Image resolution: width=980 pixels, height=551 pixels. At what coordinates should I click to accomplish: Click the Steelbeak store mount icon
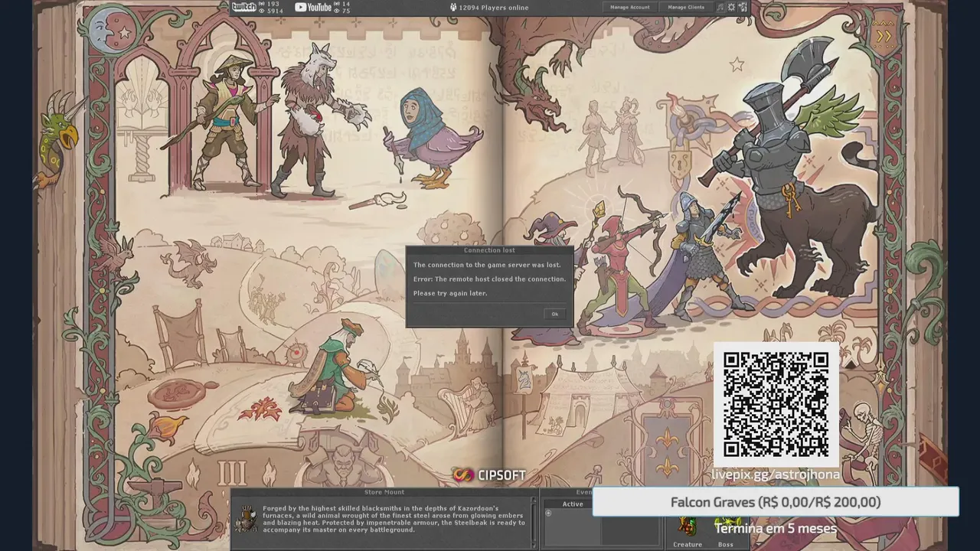[x=247, y=519]
